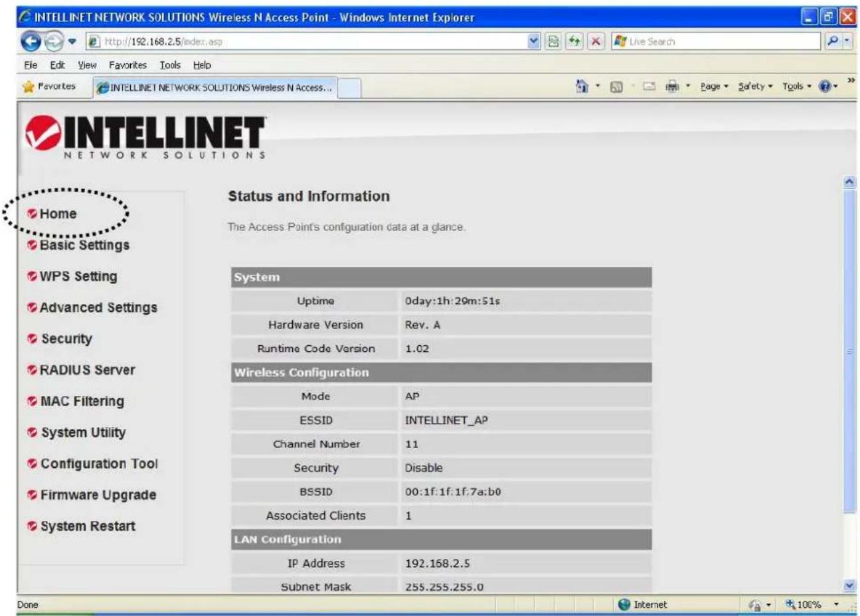This screenshot has height=616, width=860.
Task: Open the Edit menu
Action: (57, 65)
